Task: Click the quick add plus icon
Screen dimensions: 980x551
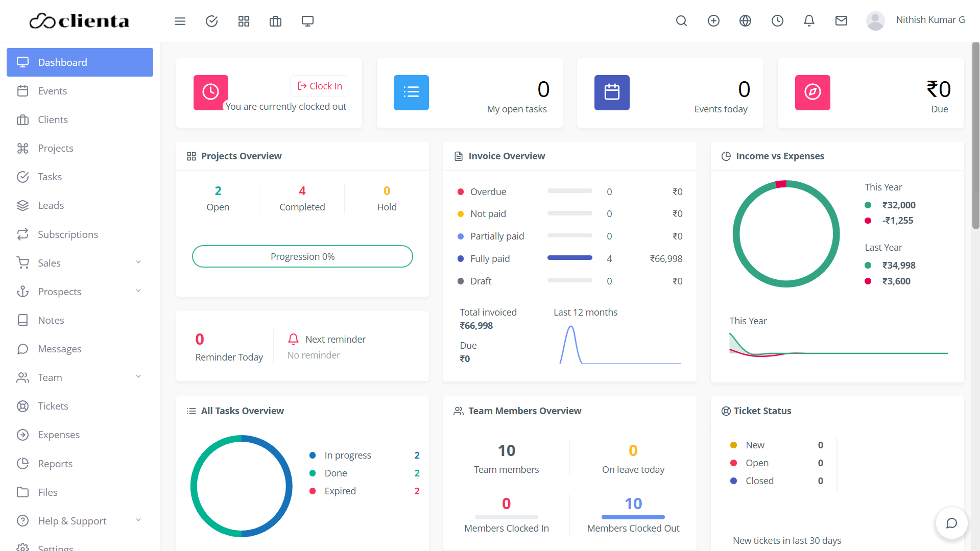Action: (x=713, y=21)
